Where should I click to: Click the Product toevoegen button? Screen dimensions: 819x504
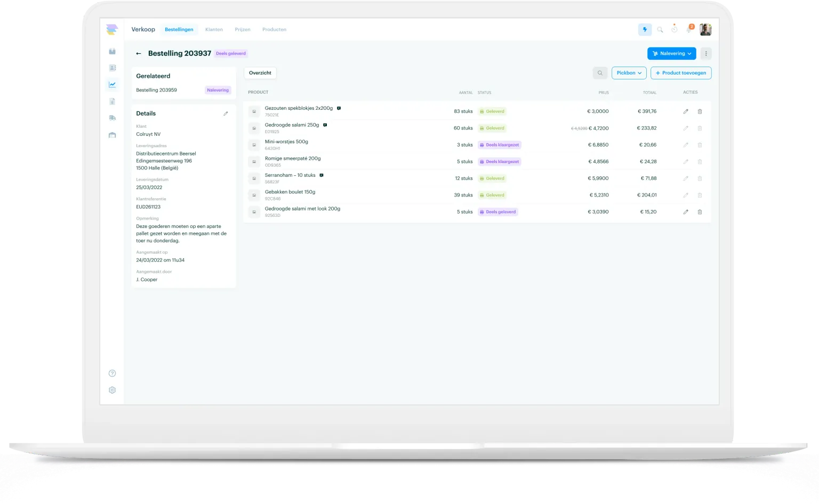tap(681, 73)
